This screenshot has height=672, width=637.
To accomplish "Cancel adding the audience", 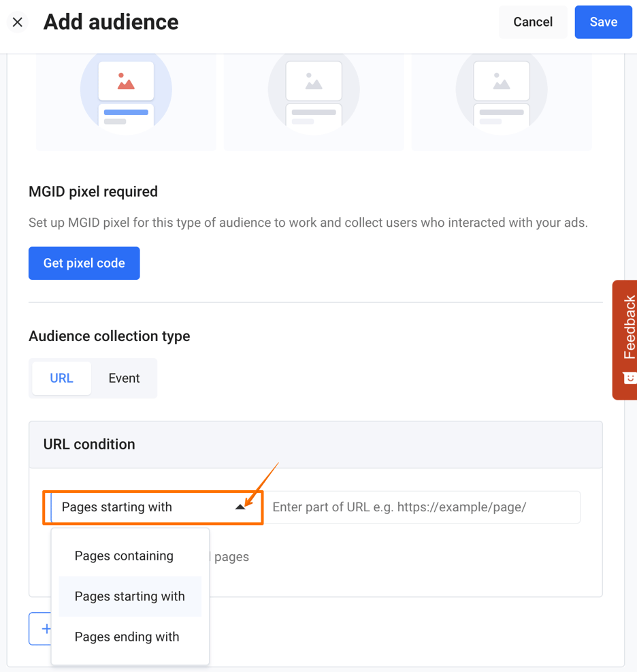I will [533, 22].
